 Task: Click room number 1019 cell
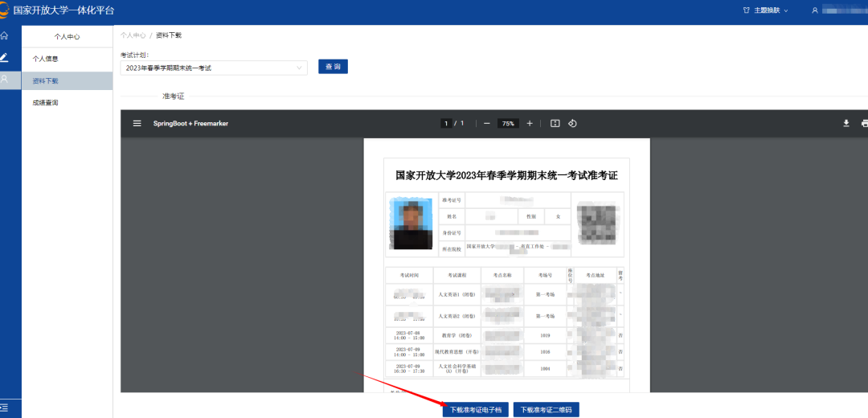coord(545,335)
